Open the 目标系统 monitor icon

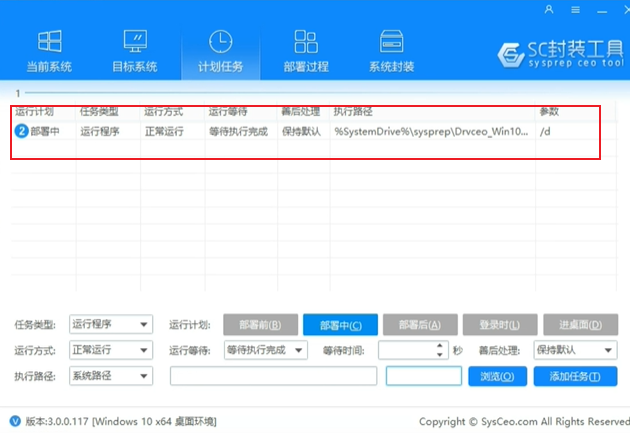(x=135, y=41)
